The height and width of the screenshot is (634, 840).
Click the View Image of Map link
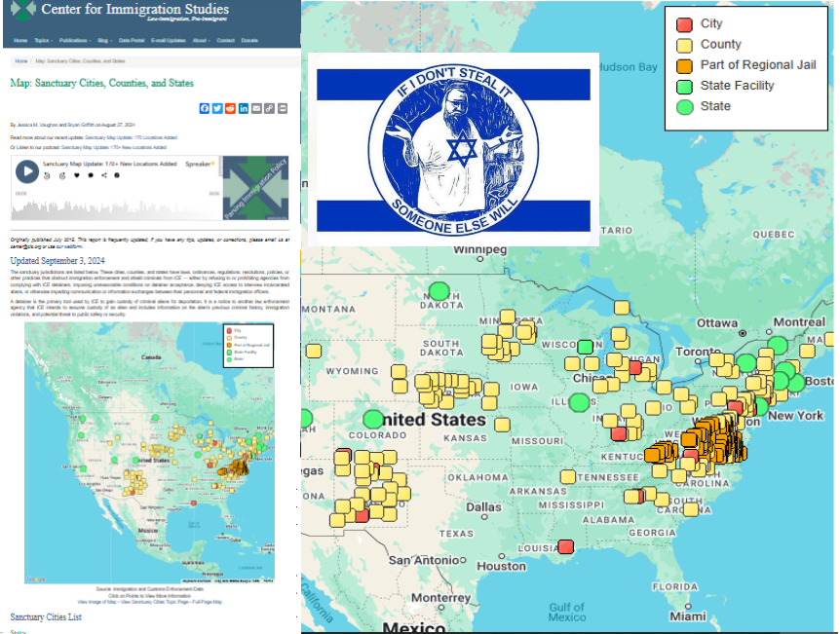tap(97, 602)
